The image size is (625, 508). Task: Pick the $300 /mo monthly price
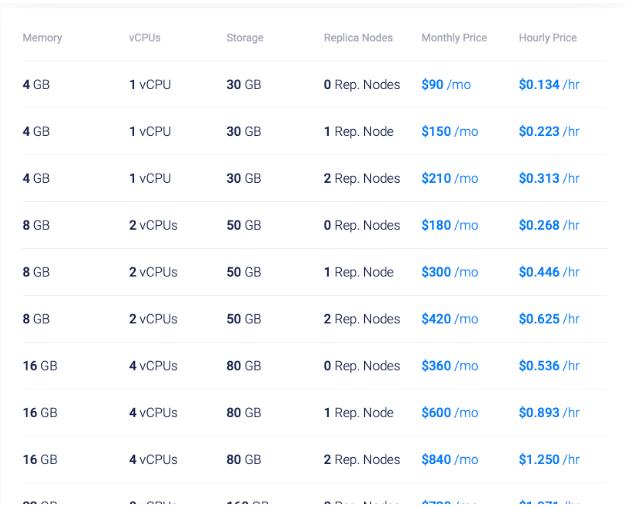tap(450, 272)
